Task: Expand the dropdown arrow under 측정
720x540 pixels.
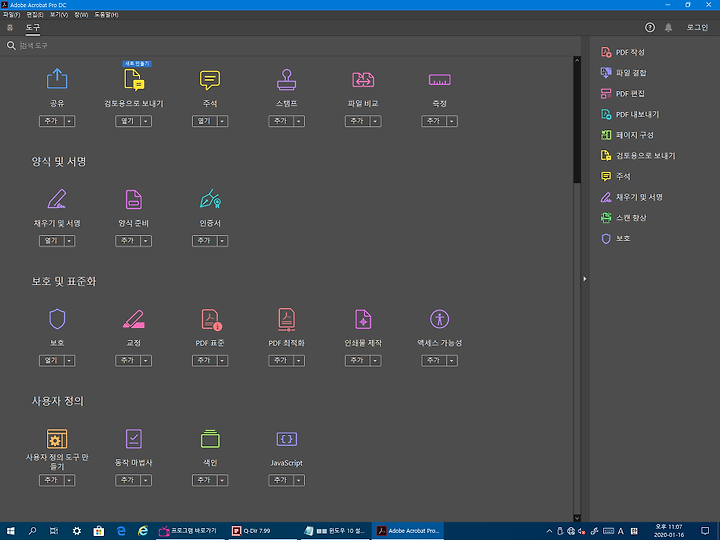Action: (x=452, y=121)
